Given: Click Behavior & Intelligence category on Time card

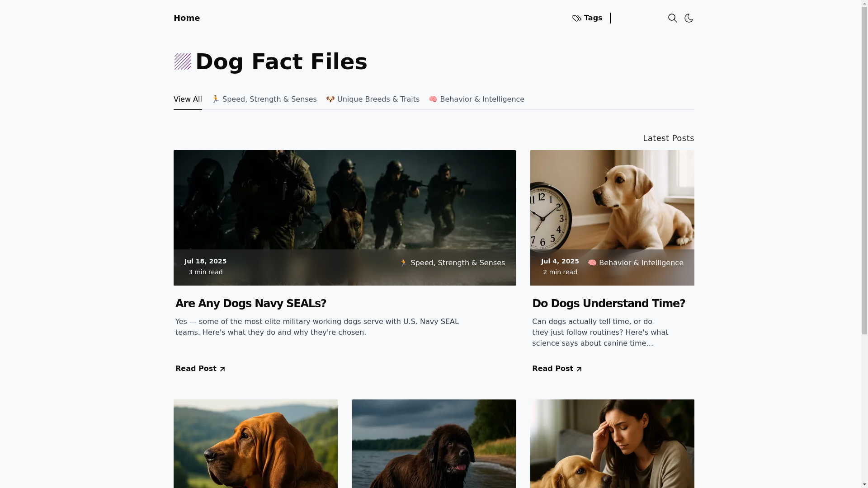Looking at the screenshot, I should tap(636, 263).
